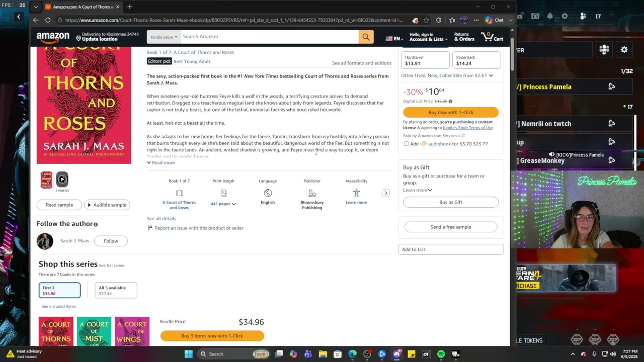Open the Windows Start menu
The width and height of the screenshot is (644, 362).
(x=189, y=354)
